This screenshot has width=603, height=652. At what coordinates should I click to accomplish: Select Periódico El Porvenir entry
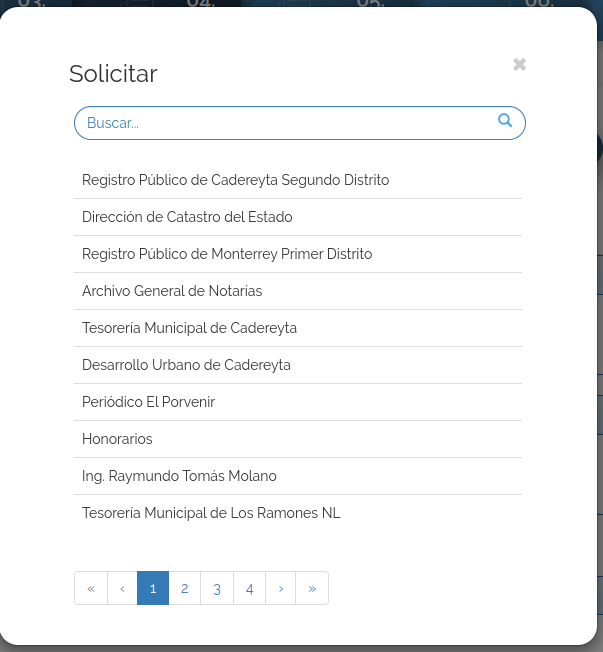[x=149, y=402]
